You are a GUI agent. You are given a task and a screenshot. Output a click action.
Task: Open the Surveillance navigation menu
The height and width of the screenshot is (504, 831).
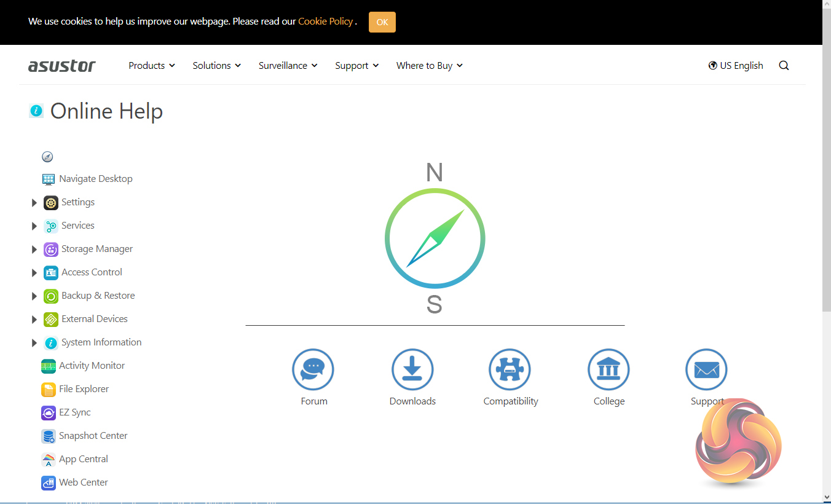coord(288,66)
